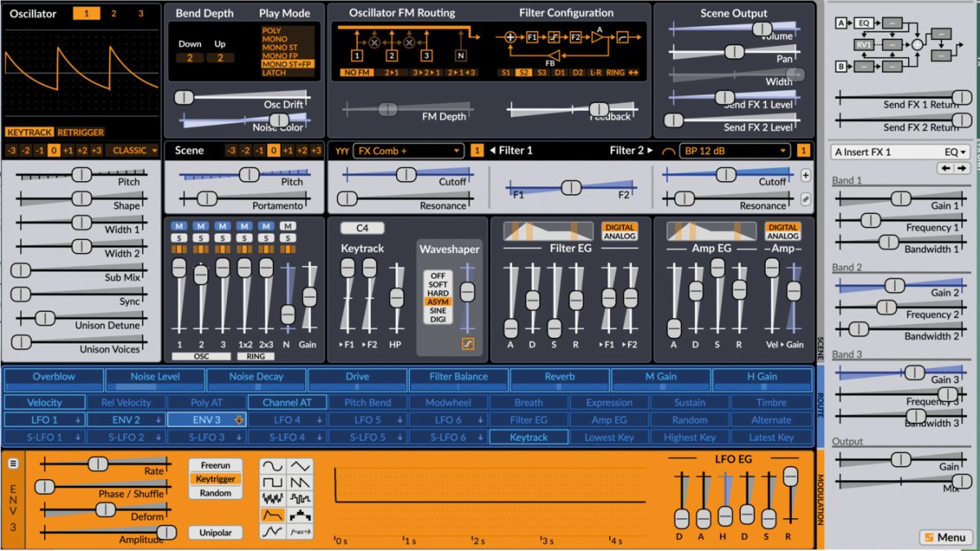Select the 2>1 FM routing option

pyautogui.click(x=392, y=73)
